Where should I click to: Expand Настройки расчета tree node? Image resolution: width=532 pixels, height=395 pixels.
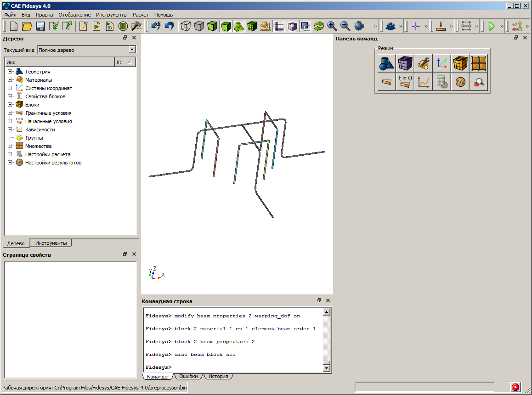(x=10, y=154)
